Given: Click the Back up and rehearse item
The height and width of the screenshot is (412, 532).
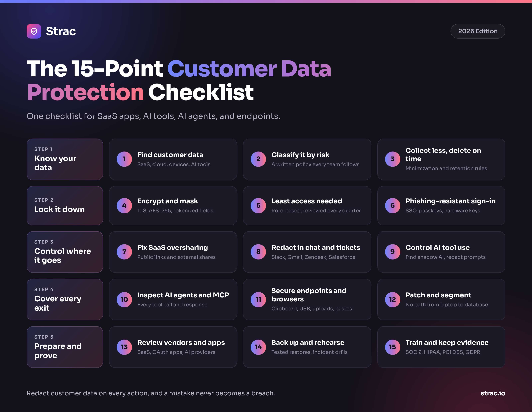Looking at the screenshot, I should point(307,347).
